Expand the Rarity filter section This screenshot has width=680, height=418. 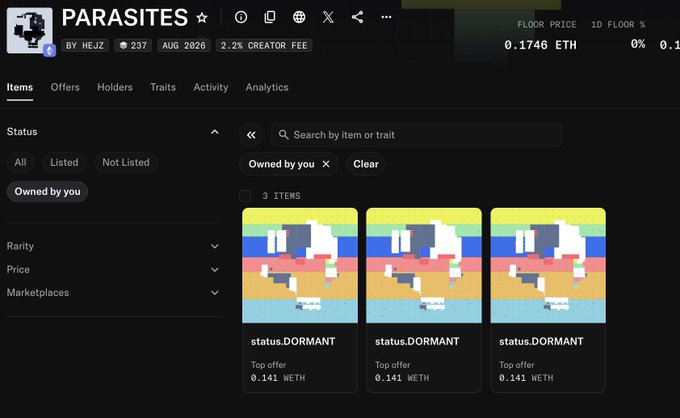click(215, 246)
